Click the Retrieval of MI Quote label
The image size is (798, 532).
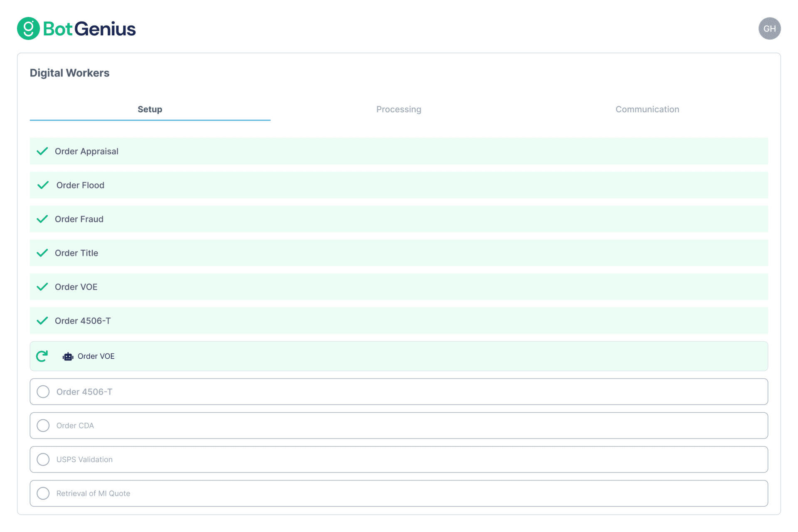click(x=93, y=493)
